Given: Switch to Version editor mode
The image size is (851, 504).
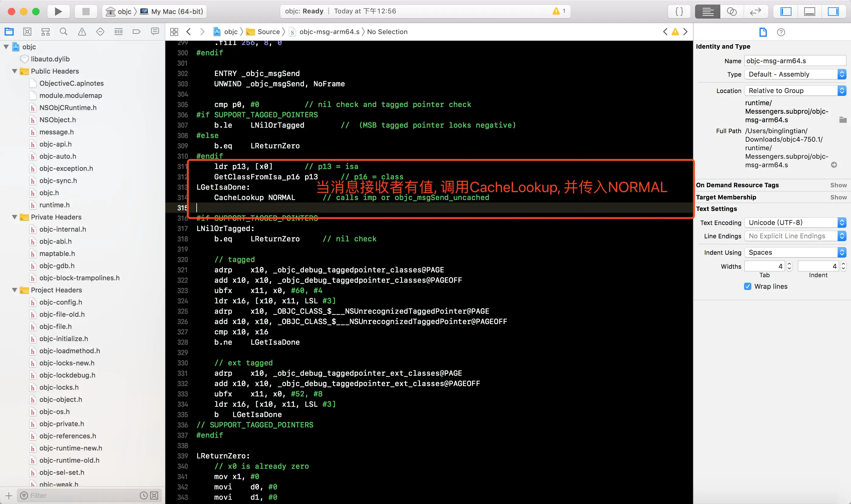Looking at the screenshot, I should 755,12.
